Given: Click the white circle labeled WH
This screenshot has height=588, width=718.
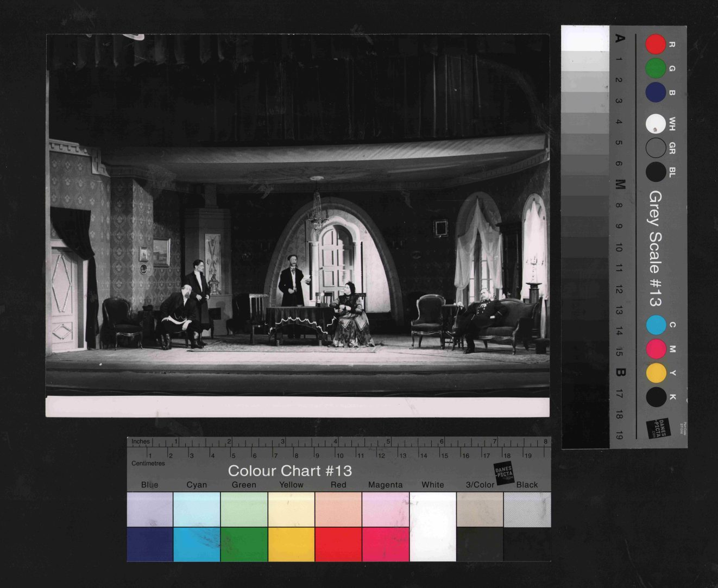Looking at the screenshot, I should 656,124.
